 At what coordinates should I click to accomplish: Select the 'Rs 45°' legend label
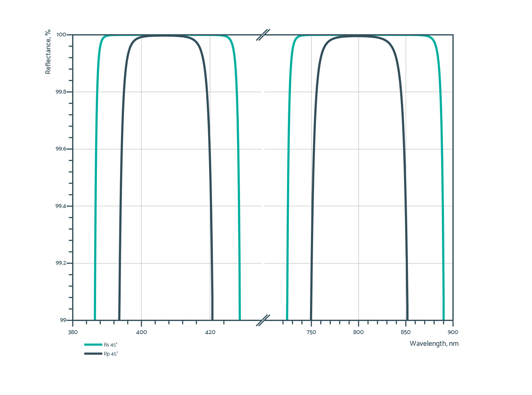(111, 345)
